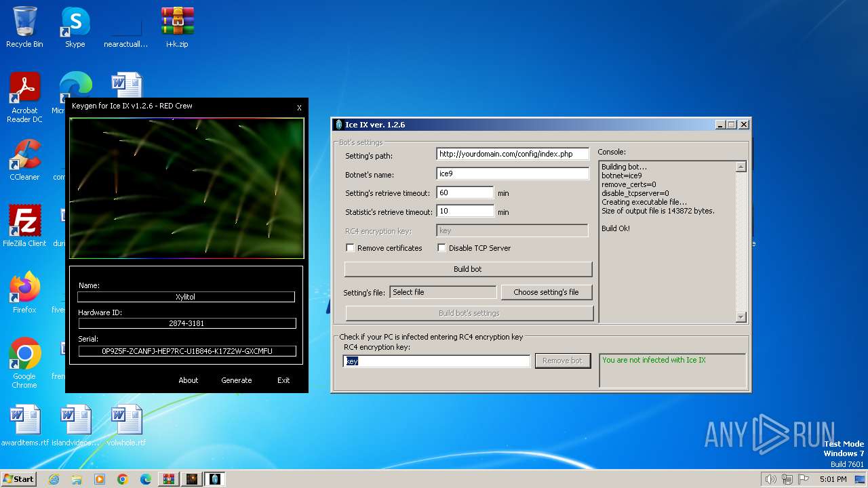The width and height of the screenshot is (868, 488).
Task: Launch Skype from the desktop
Action: (x=75, y=27)
